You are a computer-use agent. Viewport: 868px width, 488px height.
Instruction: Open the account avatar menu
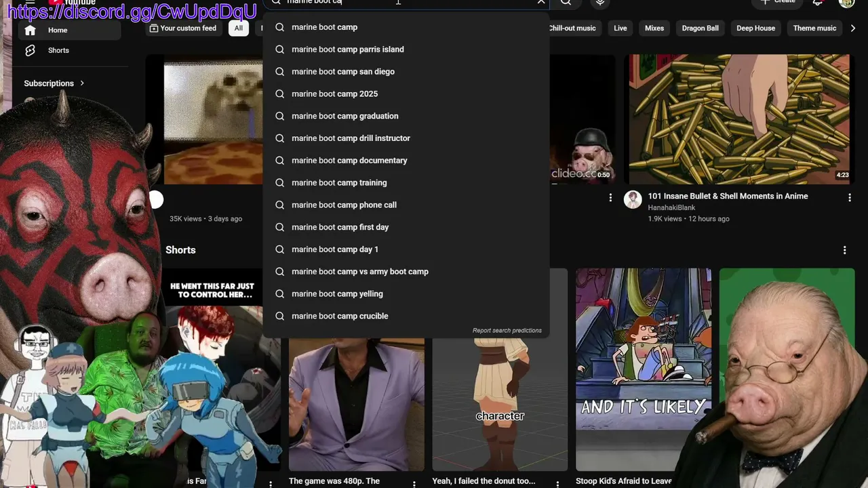click(x=846, y=3)
